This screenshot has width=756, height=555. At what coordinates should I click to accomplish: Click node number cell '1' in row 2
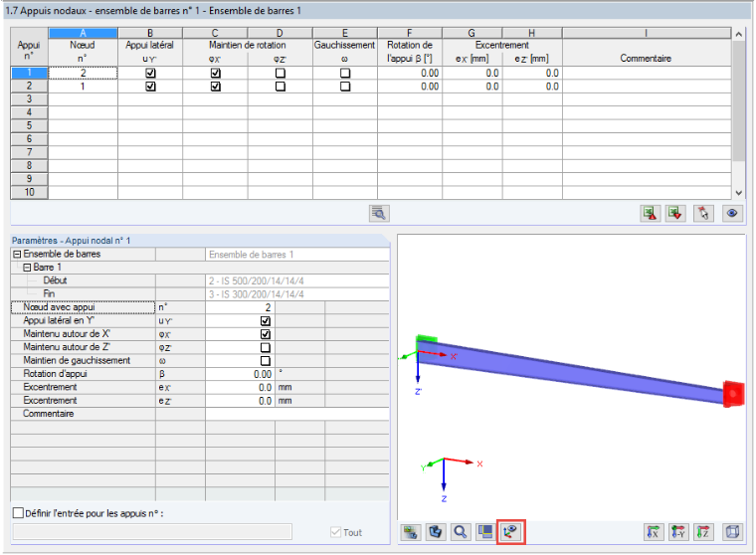(83, 87)
